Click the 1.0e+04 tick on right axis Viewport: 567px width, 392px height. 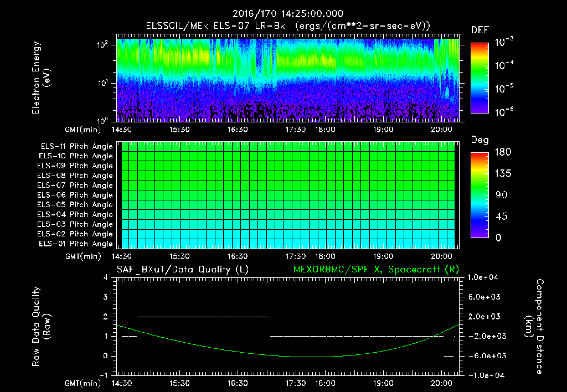point(484,277)
